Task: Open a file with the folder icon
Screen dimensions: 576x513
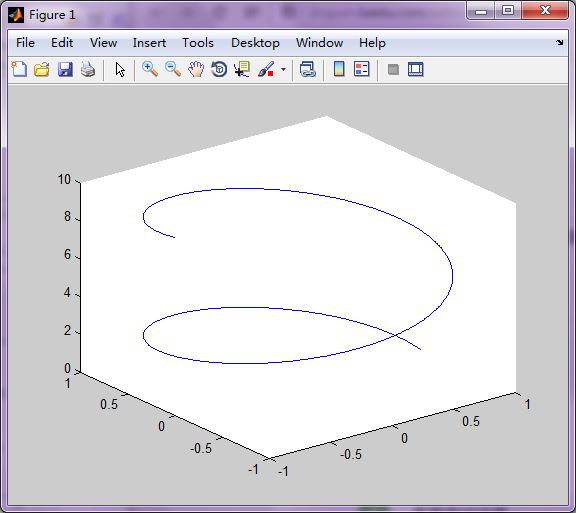Action: coord(42,69)
